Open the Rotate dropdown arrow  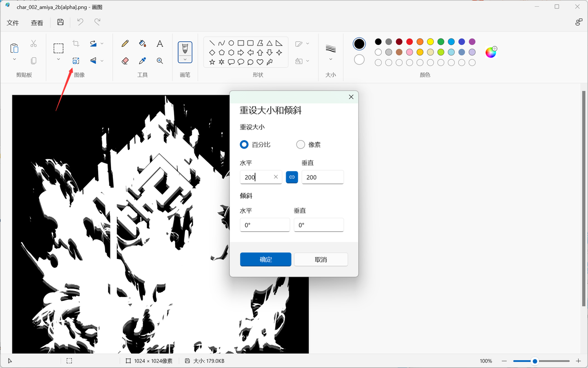[x=102, y=43]
